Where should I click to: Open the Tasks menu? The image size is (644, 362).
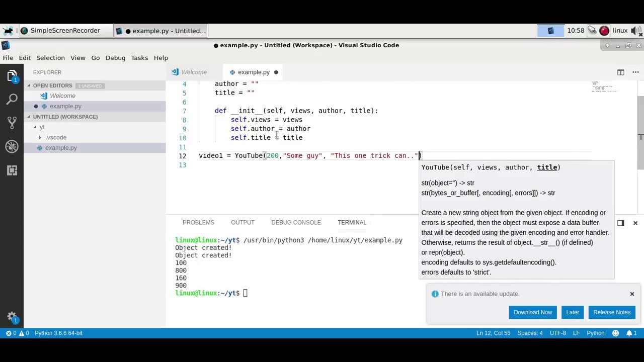[139, 58]
